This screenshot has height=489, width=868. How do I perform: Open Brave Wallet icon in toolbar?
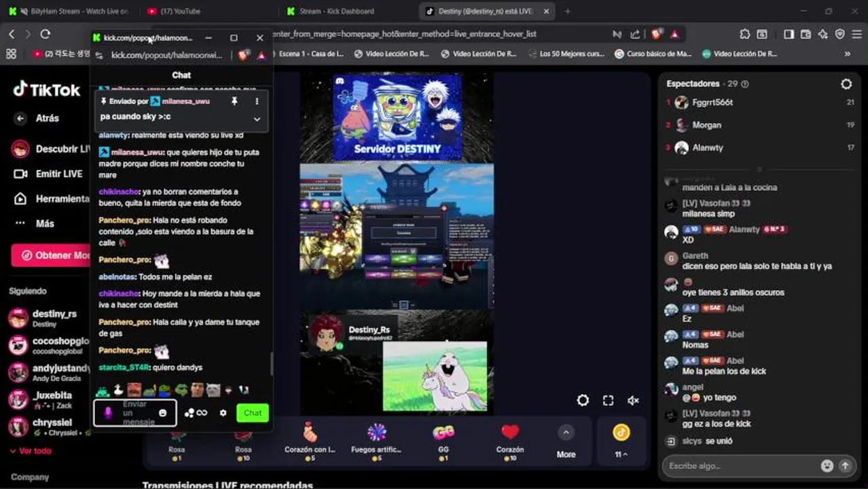coord(806,34)
